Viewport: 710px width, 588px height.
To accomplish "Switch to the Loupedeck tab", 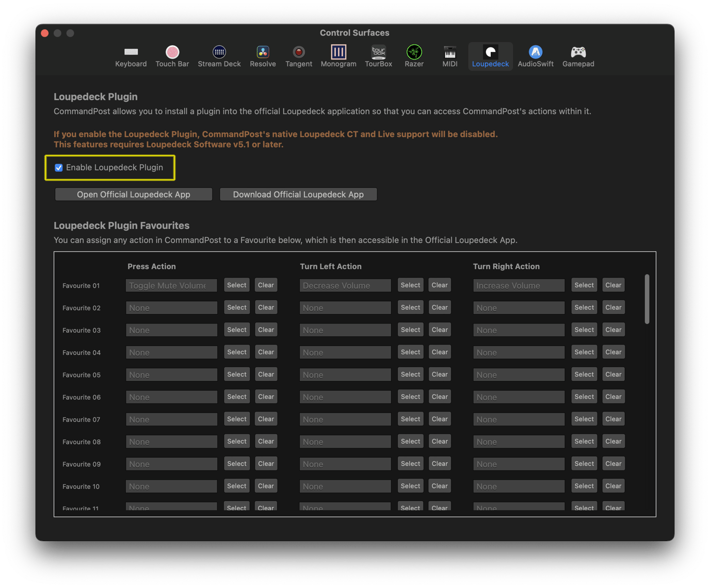I will tap(490, 56).
